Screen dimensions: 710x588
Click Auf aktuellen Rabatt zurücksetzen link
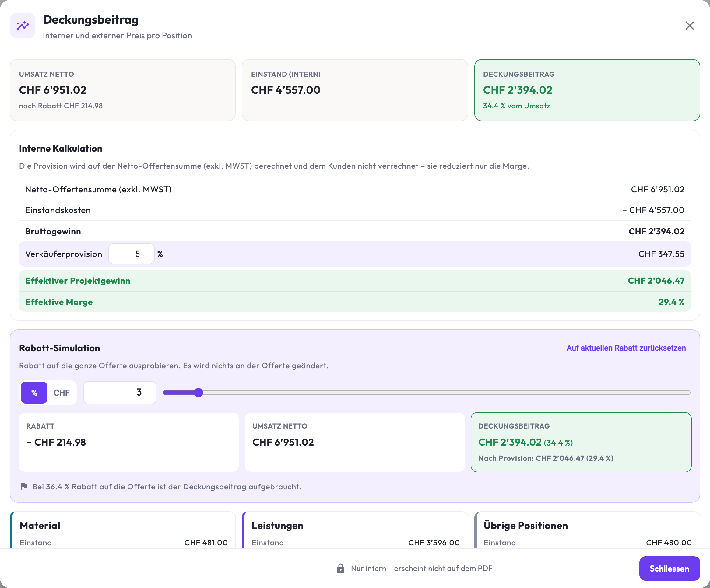[x=626, y=348]
